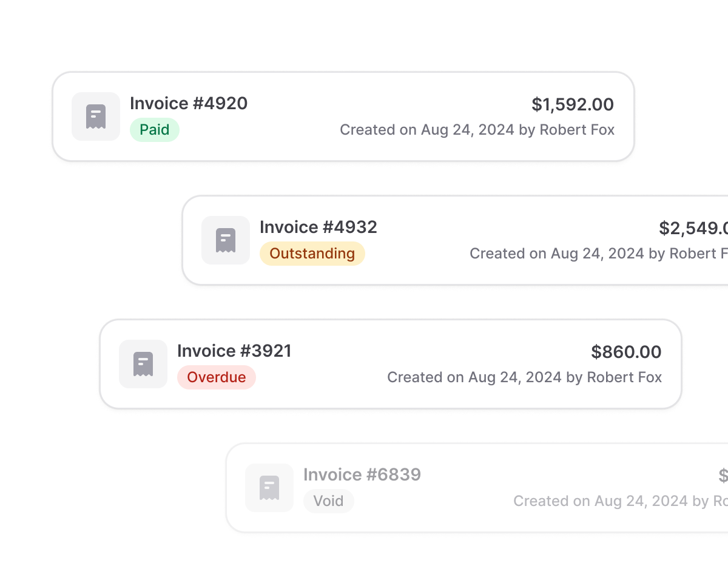This screenshot has height=563, width=728.
Task: Click the yellow Outstanding status badge
Action: 312,254
